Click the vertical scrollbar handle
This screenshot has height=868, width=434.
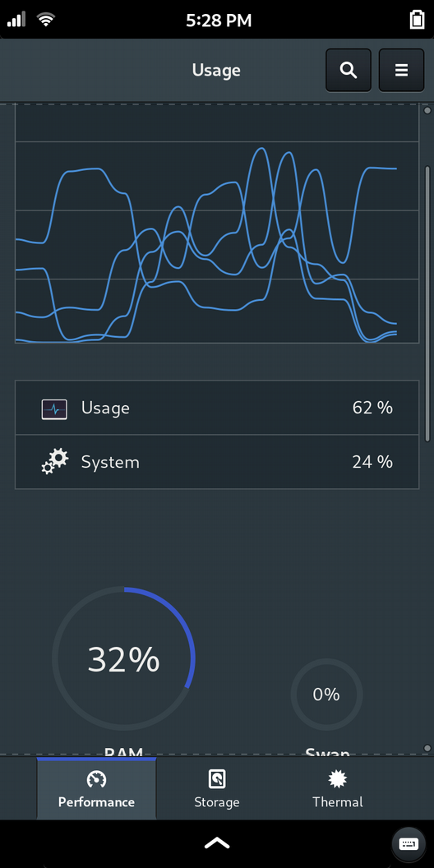pyautogui.click(x=427, y=303)
